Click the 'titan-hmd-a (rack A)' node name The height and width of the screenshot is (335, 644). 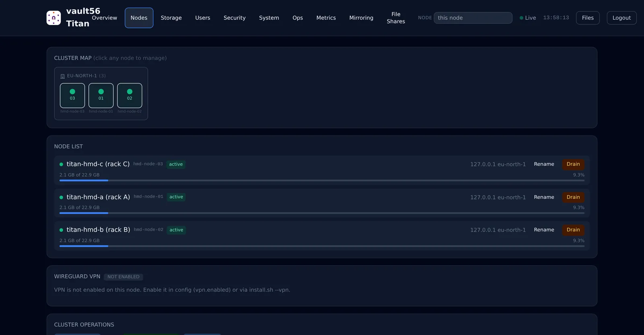tap(98, 197)
